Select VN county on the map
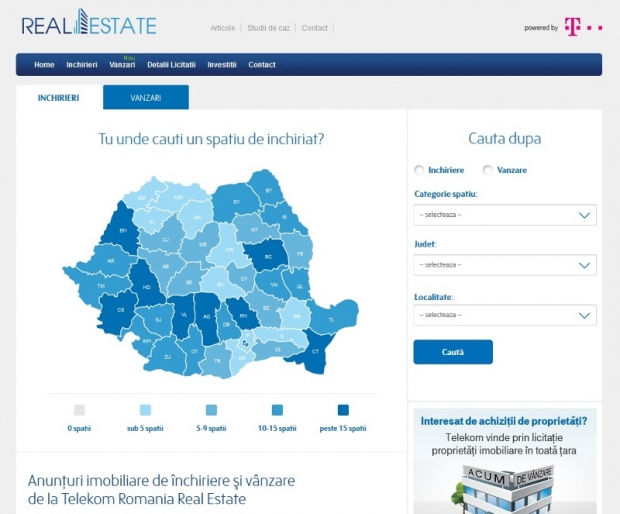This screenshot has height=514, width=620. click(x=274, y=285)
